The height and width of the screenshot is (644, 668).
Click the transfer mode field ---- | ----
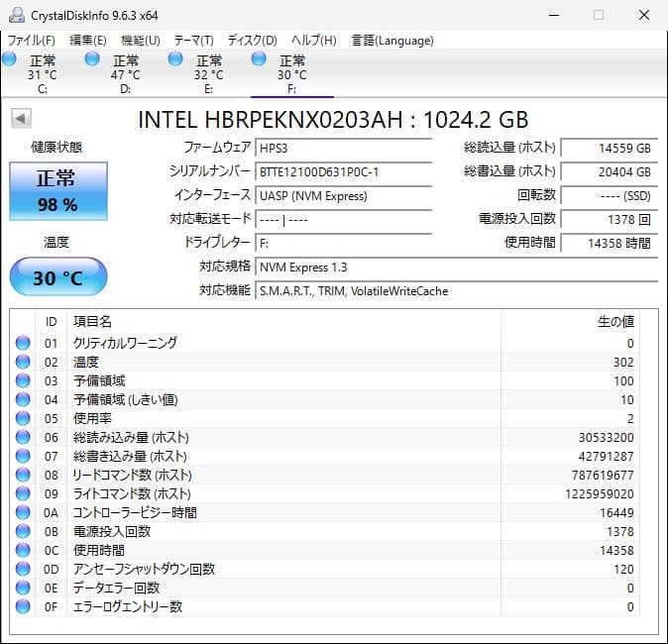[343, 220]
